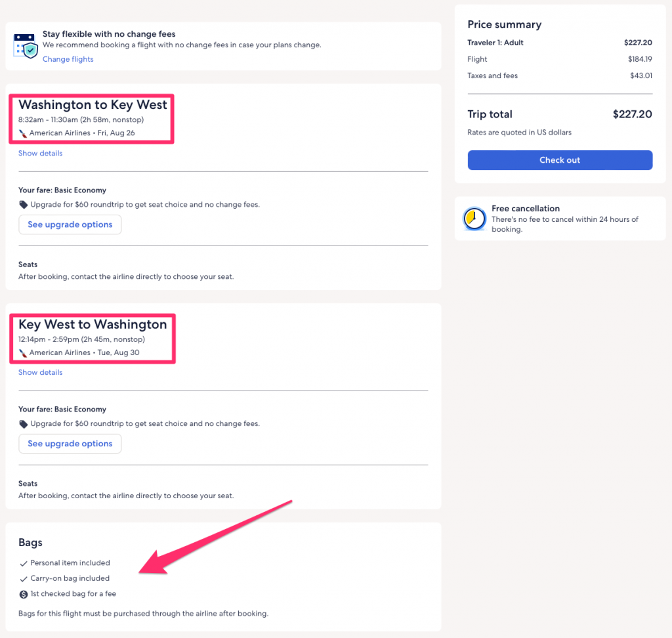Expand Show details for Key West to Washington
The width and height of the screenshot is (672, 638).
tap(40, 373)
